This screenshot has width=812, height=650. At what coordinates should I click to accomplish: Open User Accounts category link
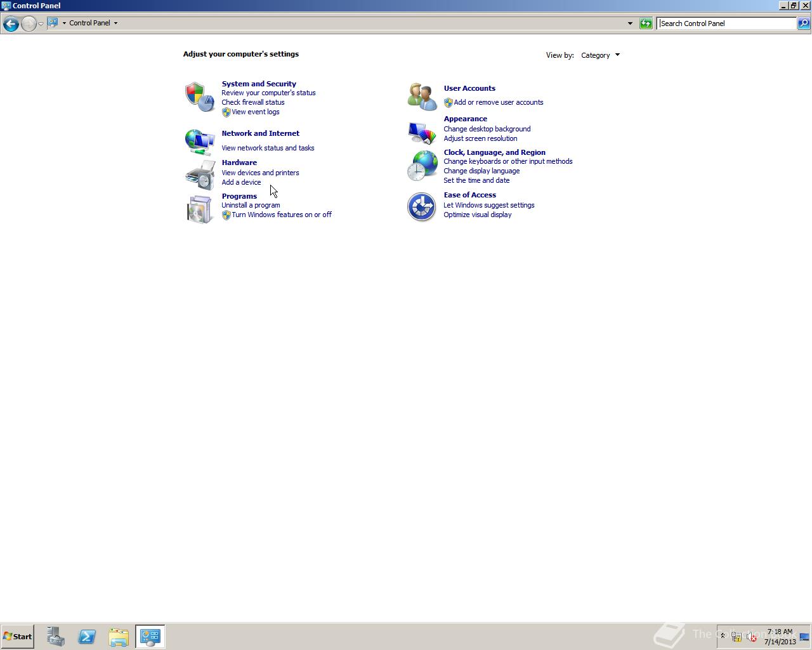[x=469, y=88]
